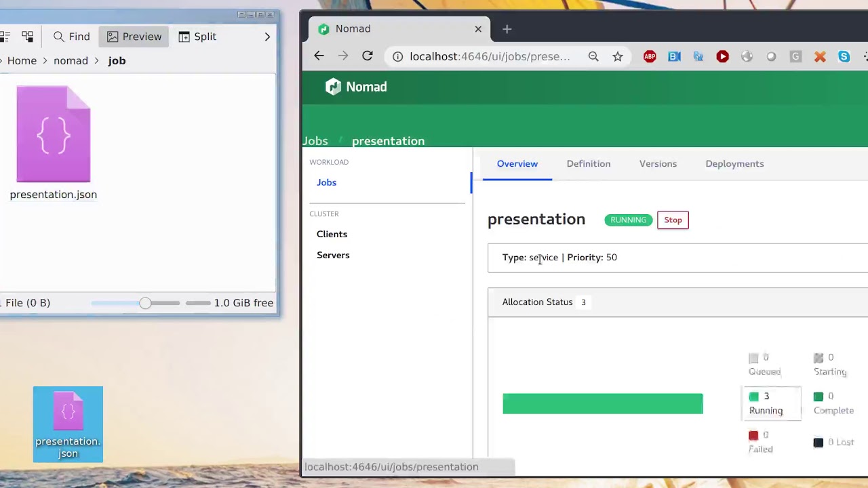Click the presentation job title

(x=536, y=219)
